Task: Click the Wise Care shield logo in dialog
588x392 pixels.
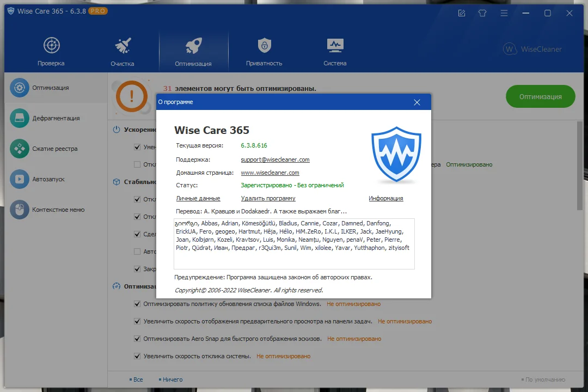Action: click(396, 154)
